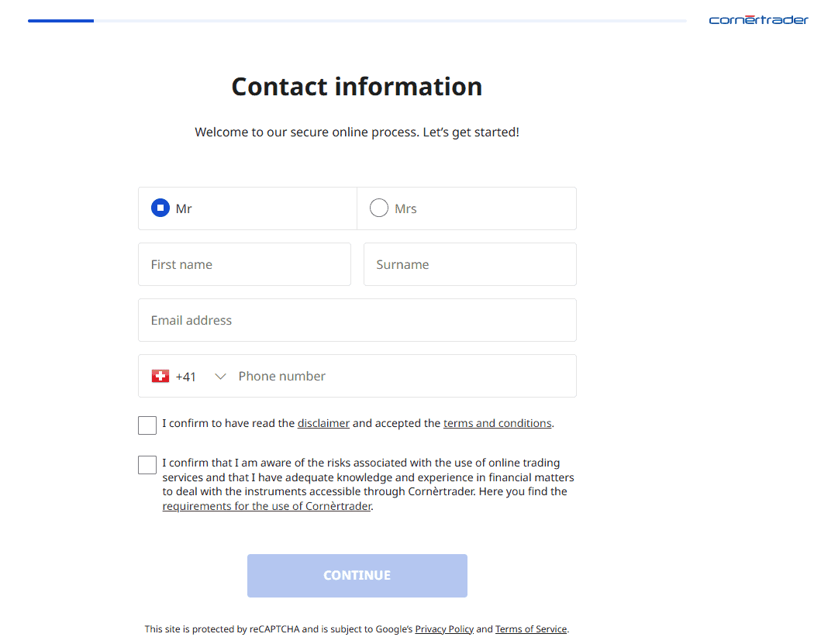Select the Mr radio button

coord(160,208)
